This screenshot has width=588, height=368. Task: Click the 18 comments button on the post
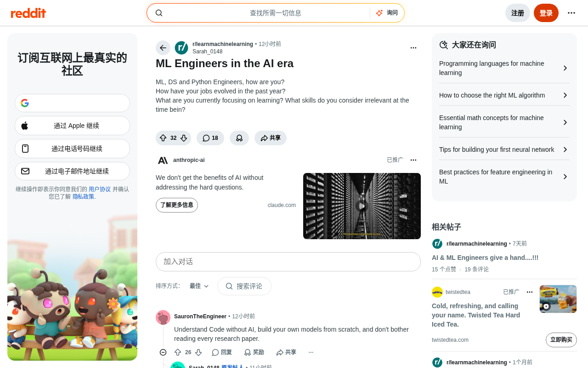tap(210, 138)
